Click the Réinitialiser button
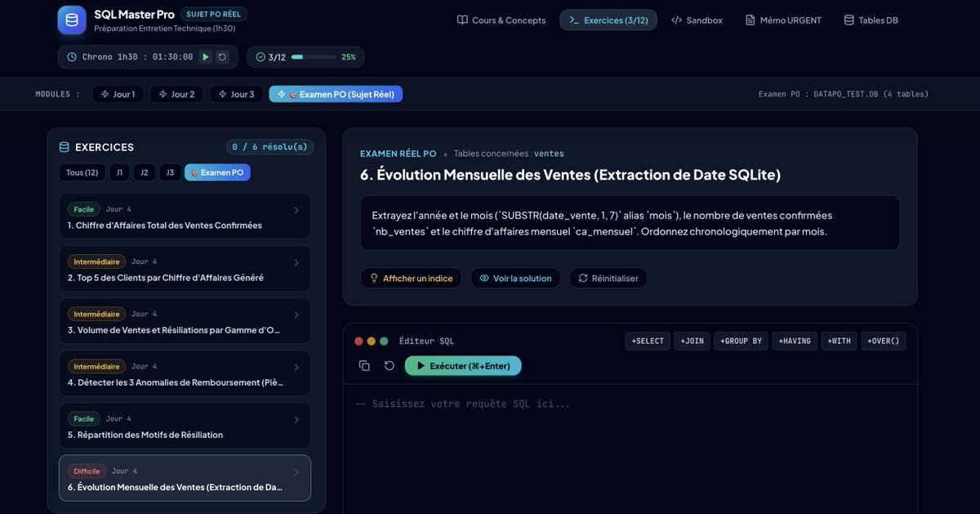The image size is (980, 514). pos(608,278)
